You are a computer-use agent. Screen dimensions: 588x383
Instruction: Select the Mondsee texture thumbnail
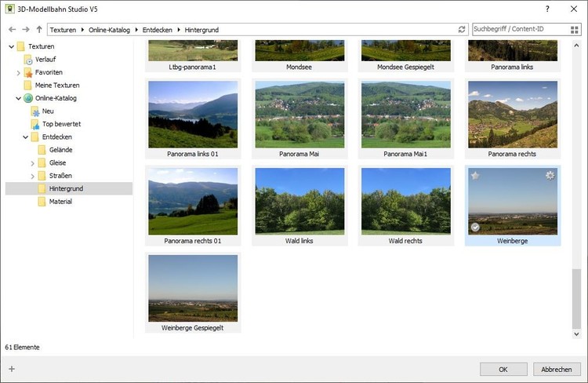(x=299, y=56)
